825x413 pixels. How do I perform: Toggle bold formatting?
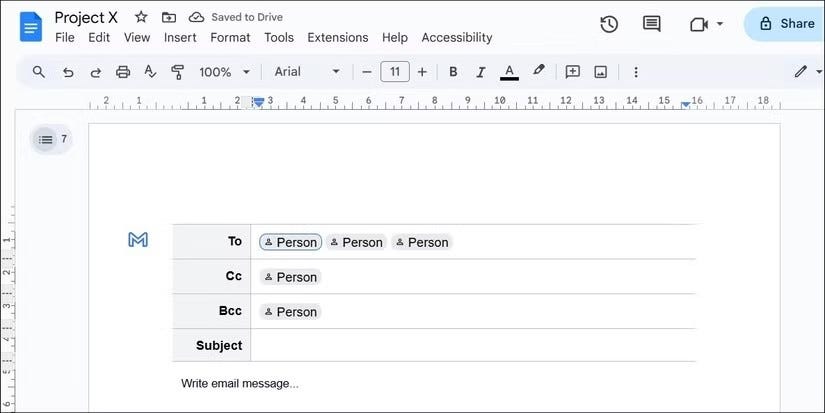453,72
